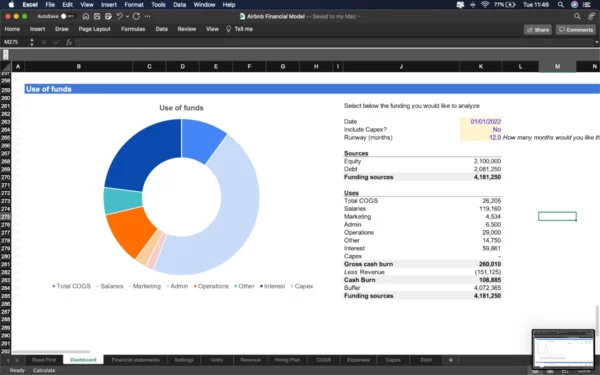Click the Name Box stepper arrows
This screenshot has width=600, height=375.
pyautogui.click(x=32, y=42)
